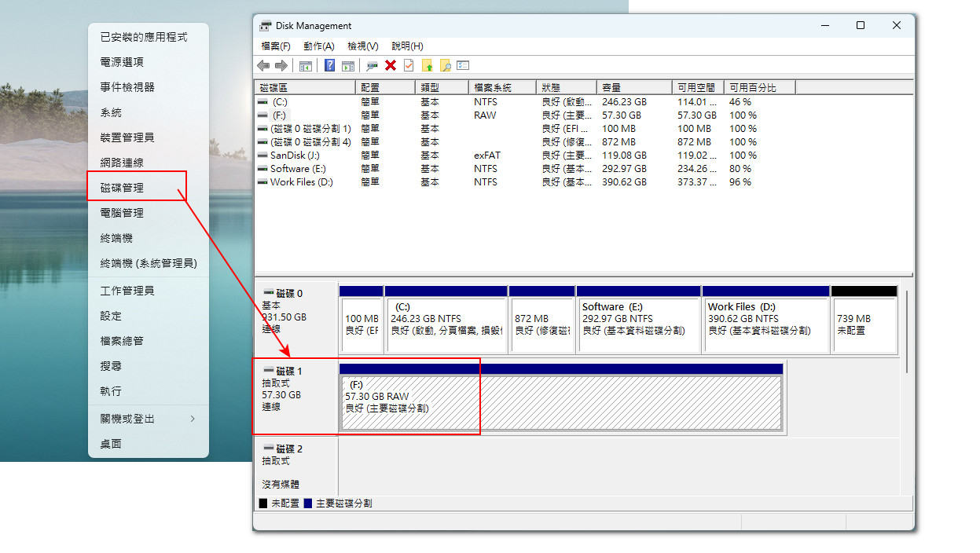Click the page with checkmark properties icon

coord(409,66)
